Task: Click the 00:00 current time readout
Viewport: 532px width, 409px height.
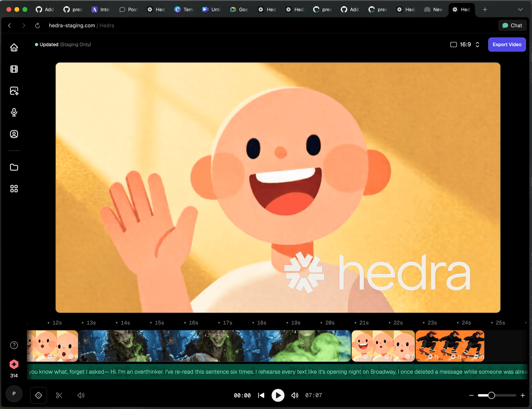Action: click(242, 395)
